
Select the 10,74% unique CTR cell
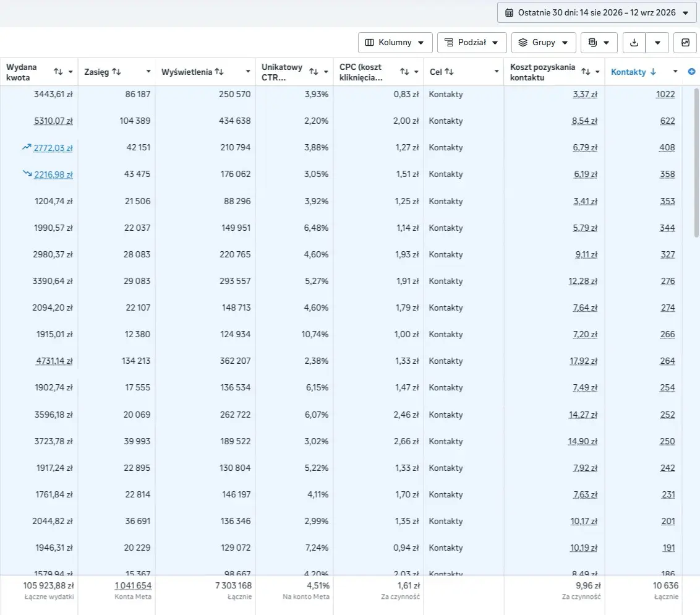pos(315,334)
